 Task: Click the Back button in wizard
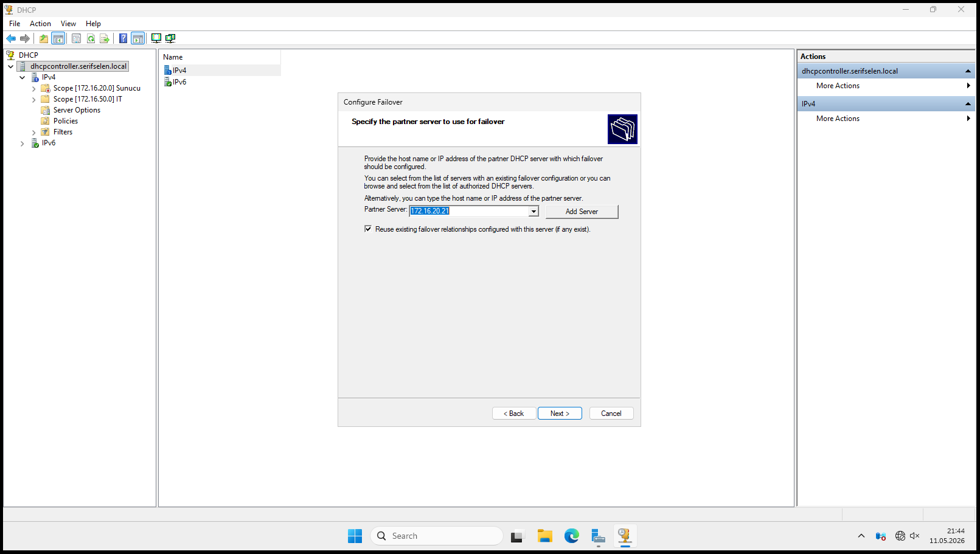click(x=514, y=414)
